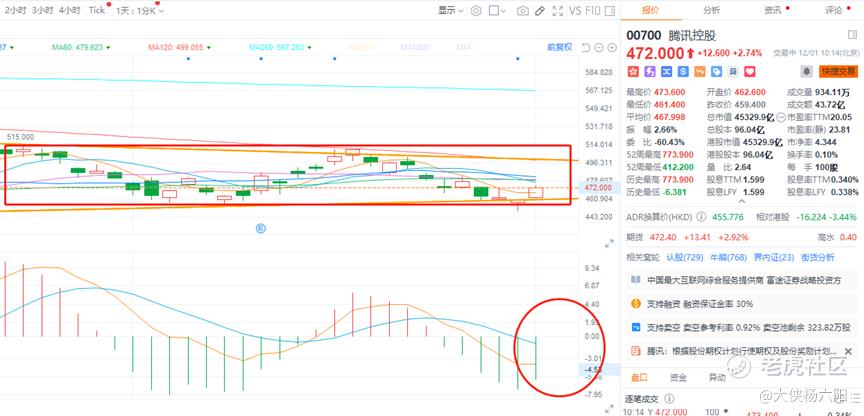Take chart screenshot with camera icon
This screenshot has height=416, width=864.
pyautogui.click(x=523, y=10)
